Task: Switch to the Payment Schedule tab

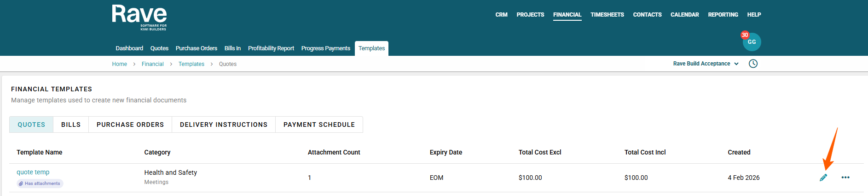Action: point(319,125)
